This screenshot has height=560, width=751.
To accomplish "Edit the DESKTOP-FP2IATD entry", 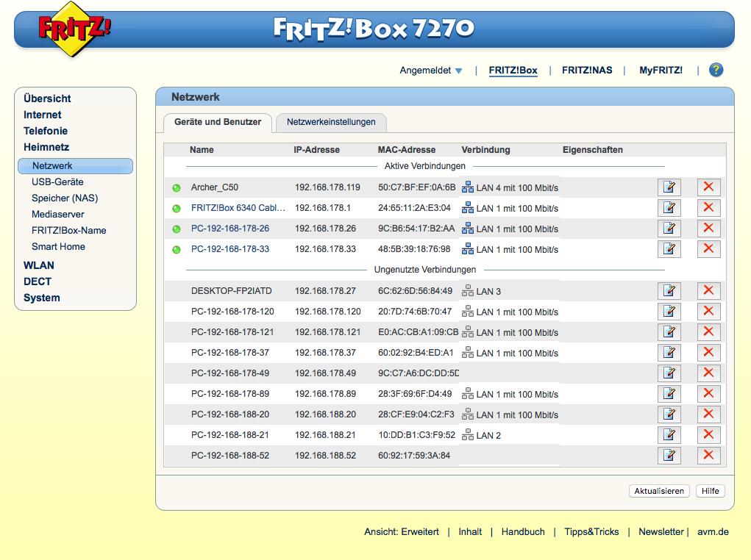I will 669,290.
